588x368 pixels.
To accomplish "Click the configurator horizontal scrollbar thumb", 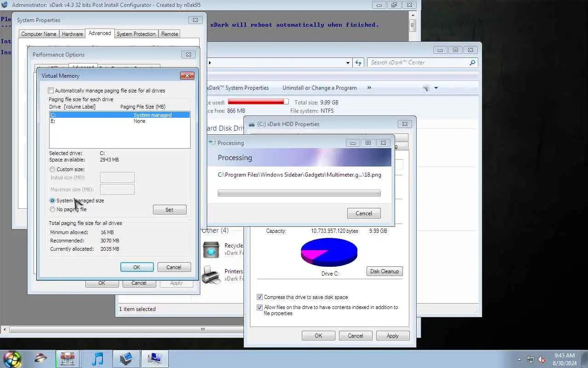I will (x=203, y=330).
